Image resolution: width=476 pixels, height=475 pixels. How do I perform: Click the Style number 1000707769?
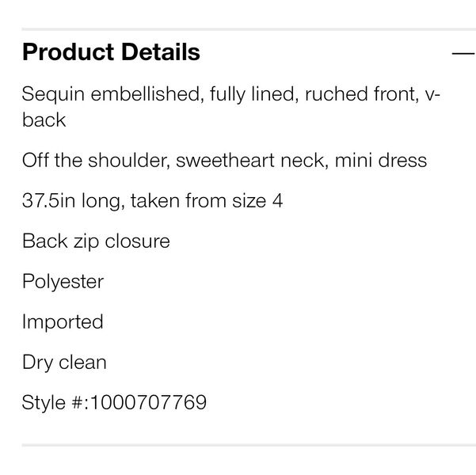point(148,402)
